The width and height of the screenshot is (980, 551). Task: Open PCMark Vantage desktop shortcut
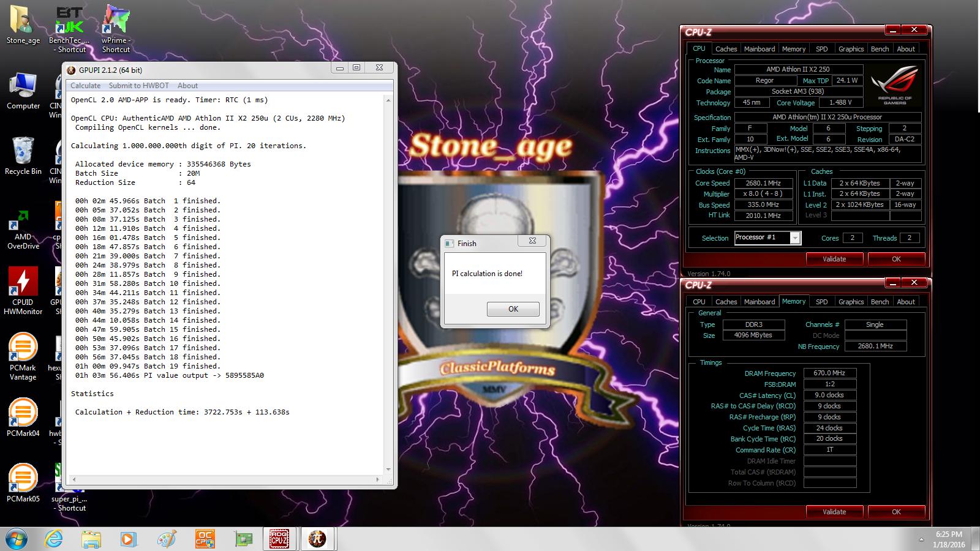(x=23, y=356)
